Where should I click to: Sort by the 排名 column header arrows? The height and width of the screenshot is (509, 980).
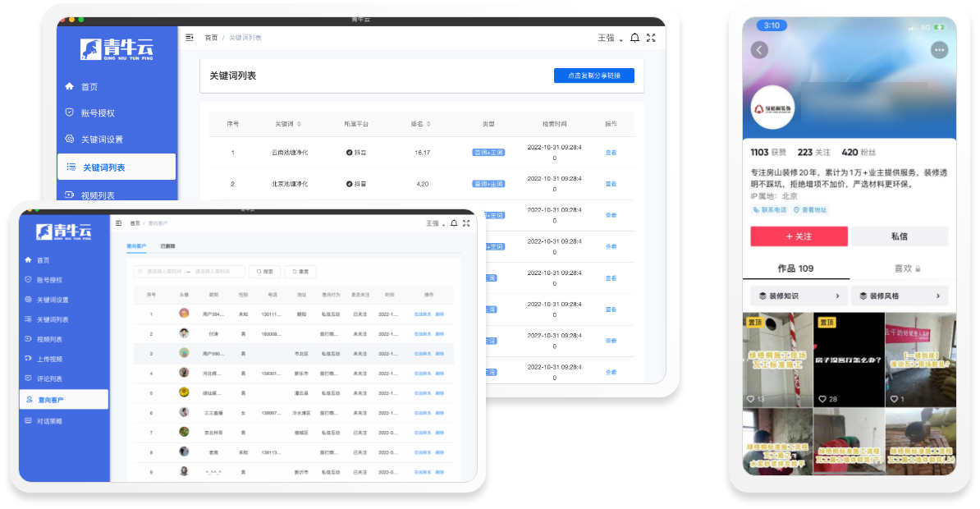pos(428,124)
